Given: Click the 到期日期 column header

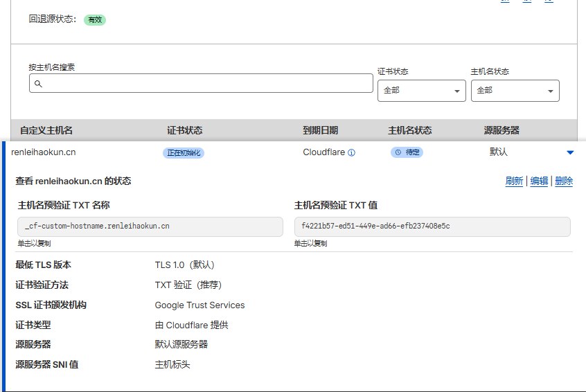Looking at the screenshot, I should (320, 130).
